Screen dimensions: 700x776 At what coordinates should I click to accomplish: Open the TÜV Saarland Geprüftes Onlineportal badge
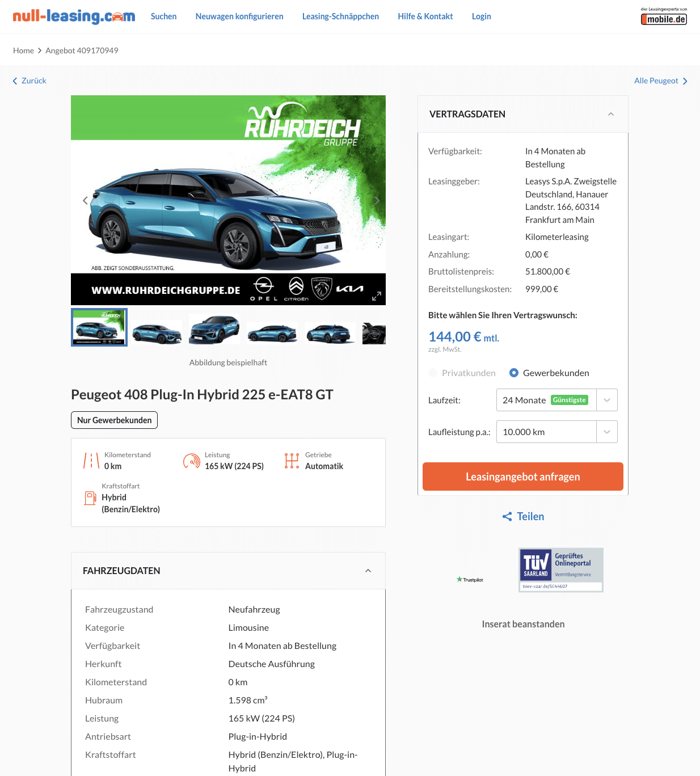(x=561, y=570)
